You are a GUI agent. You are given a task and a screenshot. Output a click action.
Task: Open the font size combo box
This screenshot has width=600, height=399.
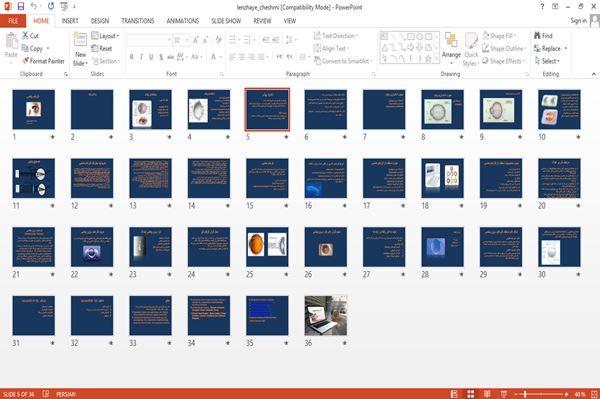182,40
